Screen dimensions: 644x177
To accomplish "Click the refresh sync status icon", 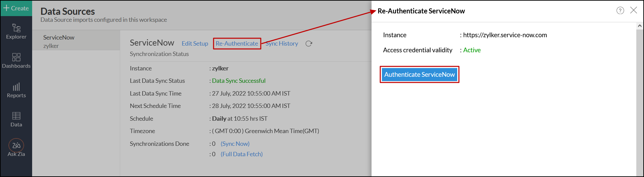I will click(x=309, y=44).
